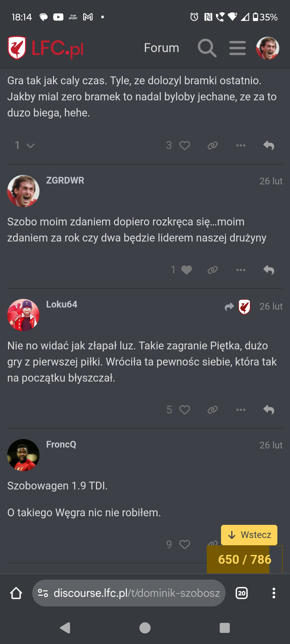
Task: Open the Forum section in header
Action: click(x=161, y=48)
